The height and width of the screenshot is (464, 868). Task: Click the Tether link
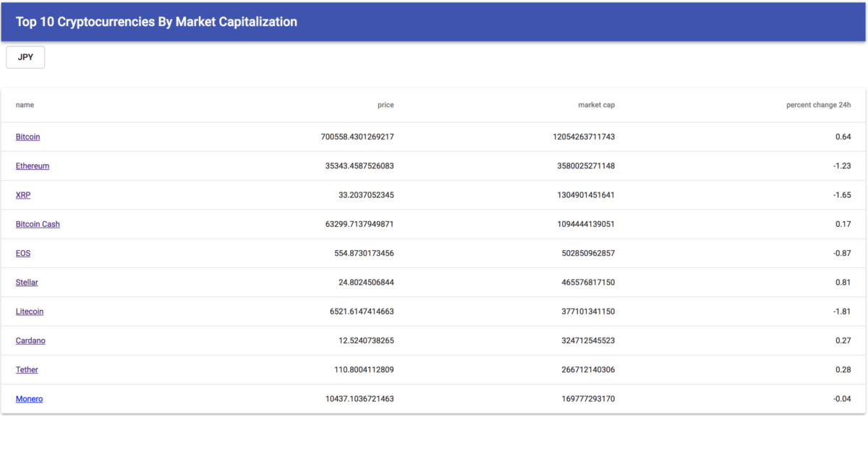27,369
